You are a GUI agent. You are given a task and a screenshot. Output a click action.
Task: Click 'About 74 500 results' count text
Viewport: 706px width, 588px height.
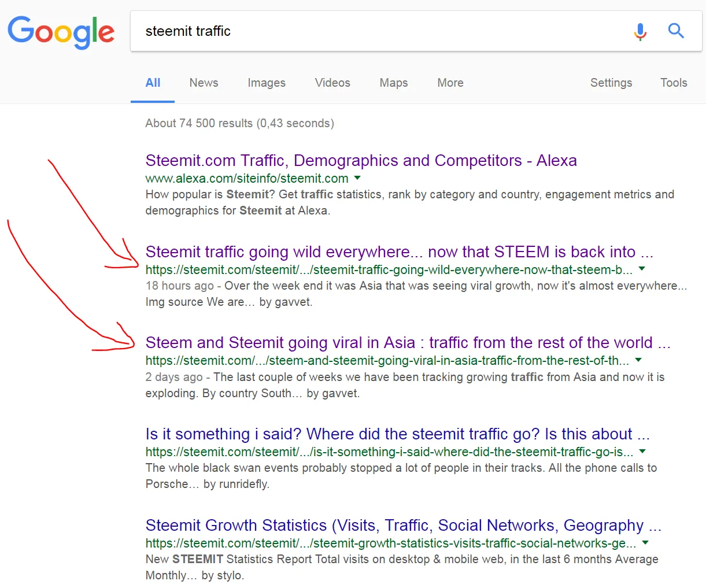click(x=239, y=123)
